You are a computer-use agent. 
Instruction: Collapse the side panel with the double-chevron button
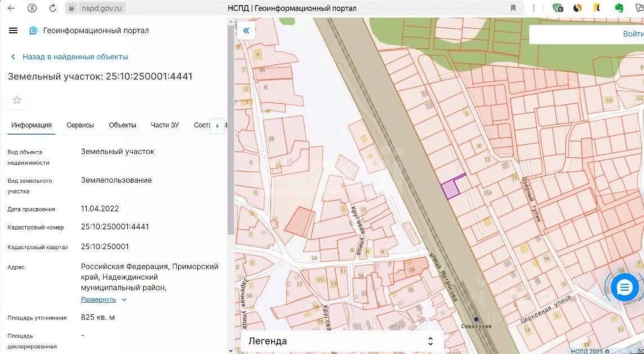tap(246, 30)
